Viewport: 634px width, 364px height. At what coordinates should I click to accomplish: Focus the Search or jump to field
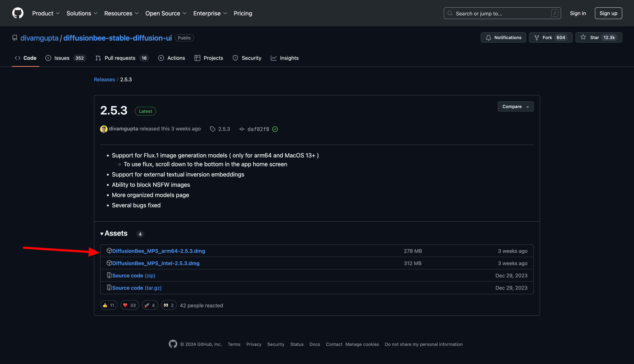click(502, 13)
